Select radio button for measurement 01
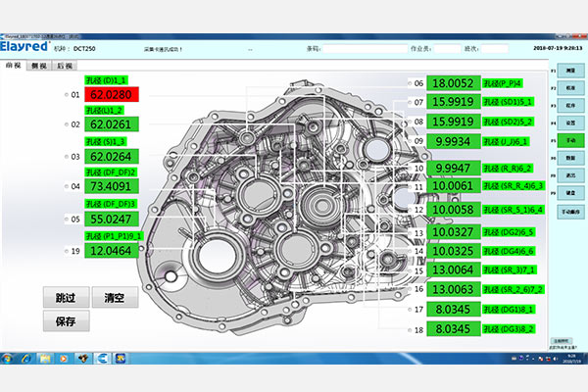Screen dimensions: 588x392 [x=67, y=94]
